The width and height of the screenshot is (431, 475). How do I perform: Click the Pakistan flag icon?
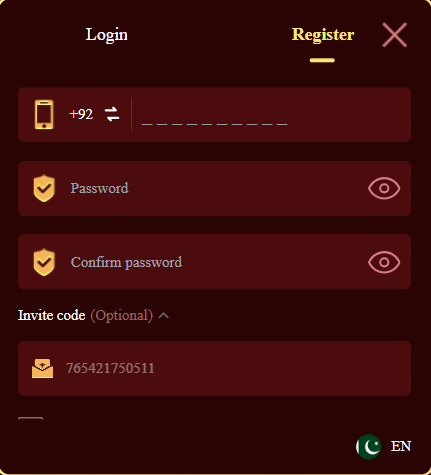368,446
